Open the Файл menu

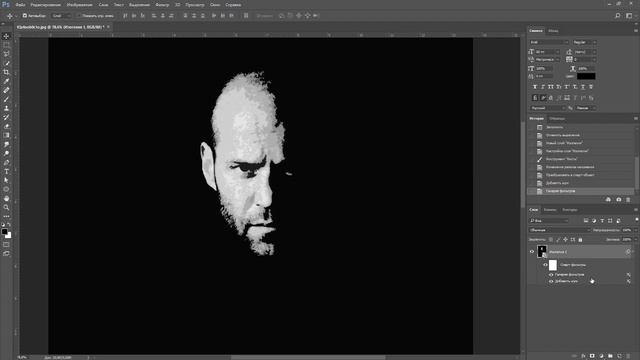point(20,5)
